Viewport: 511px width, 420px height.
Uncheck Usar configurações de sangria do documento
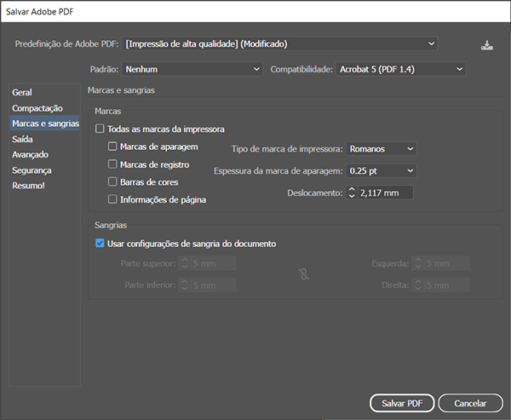[100, 244]
